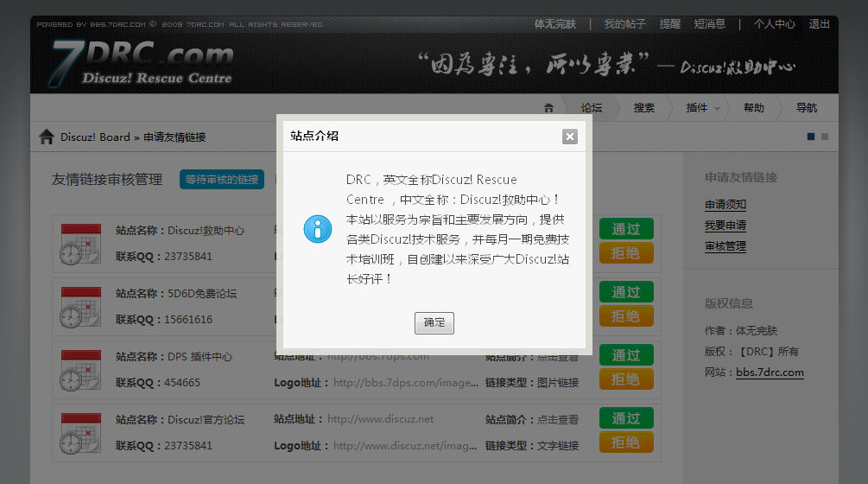Click calendar icon of Discuz!救助中心 row
The height and width of the screenshot is (484, 868).
coord(80,244)
